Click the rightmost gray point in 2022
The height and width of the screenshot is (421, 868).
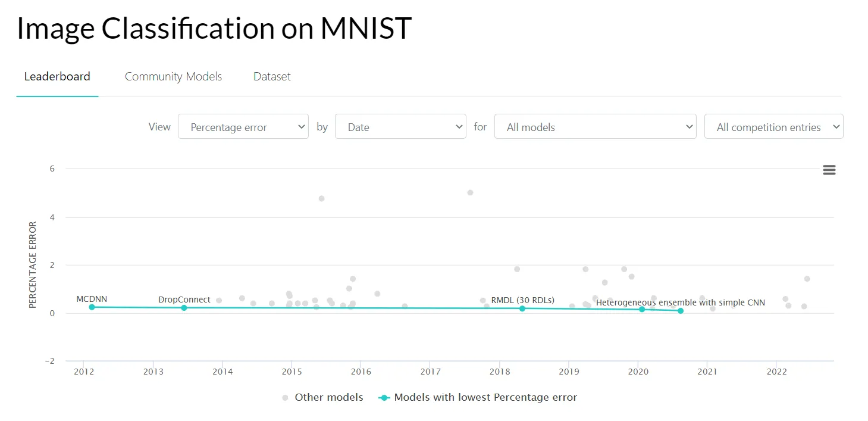tap(807, 279)
